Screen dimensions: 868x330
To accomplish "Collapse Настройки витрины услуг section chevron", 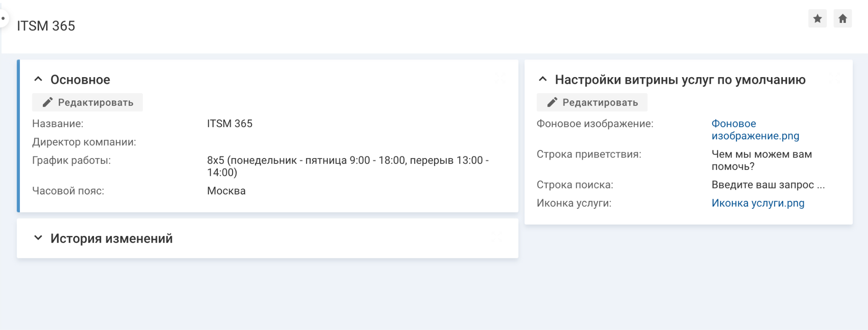I will point(542,79).
